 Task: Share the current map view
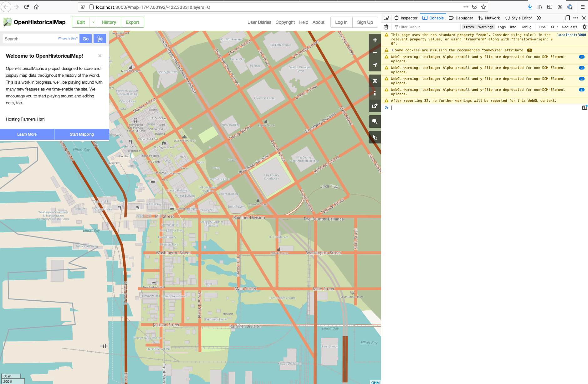point(375,106)
